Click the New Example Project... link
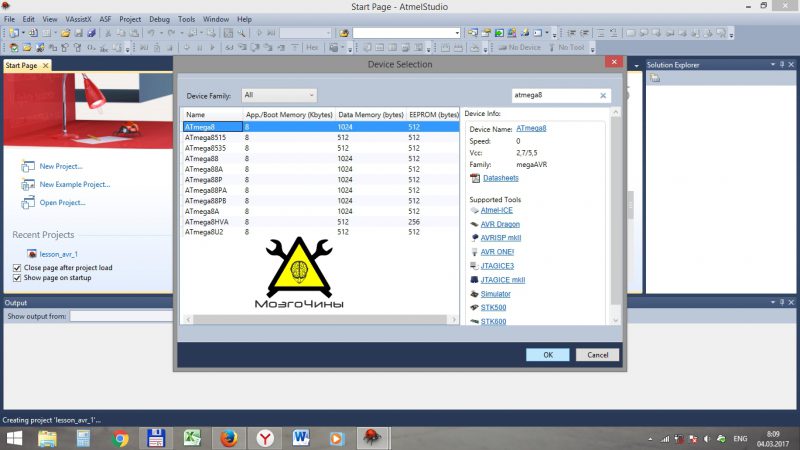Viewport: 800px width, 450px height. pos(75,185)
